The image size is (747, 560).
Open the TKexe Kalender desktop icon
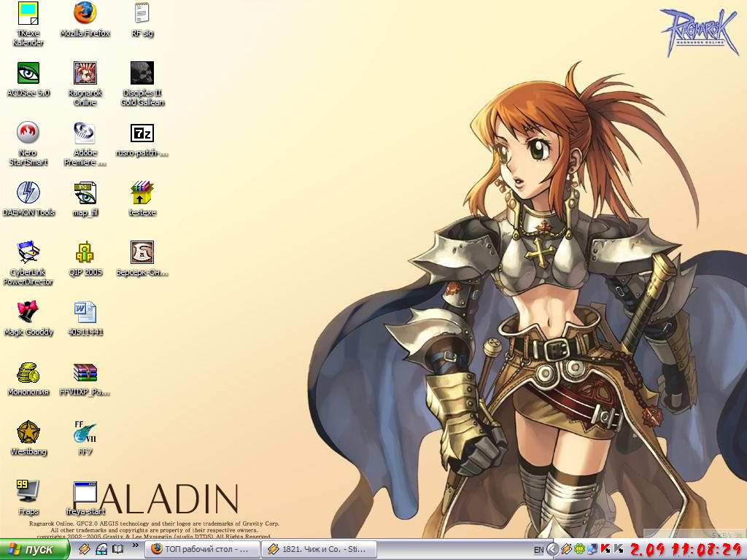click(x=28, y=24)
